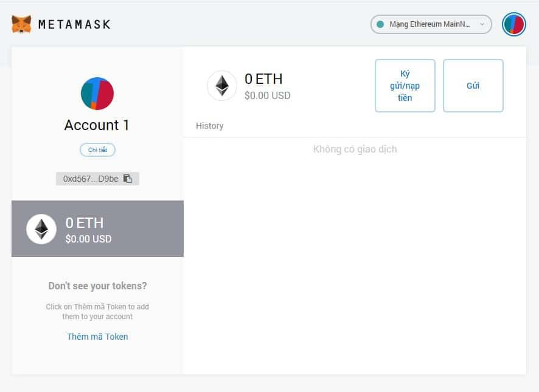Click the Account 1 identicon circle
The height and width of the screenshot is (392, 539).
(97, 94)
